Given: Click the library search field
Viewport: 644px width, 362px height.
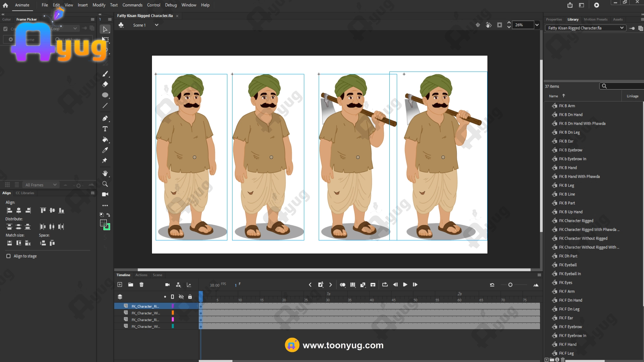Looking at the screenshot, I should coord(624,86).
